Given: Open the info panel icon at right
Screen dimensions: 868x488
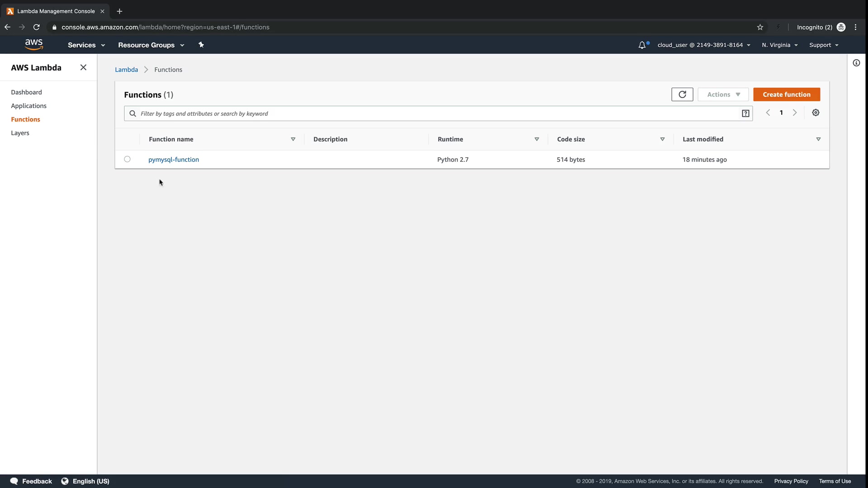Looking at the screenshot, I should click(x=856, y=63).
